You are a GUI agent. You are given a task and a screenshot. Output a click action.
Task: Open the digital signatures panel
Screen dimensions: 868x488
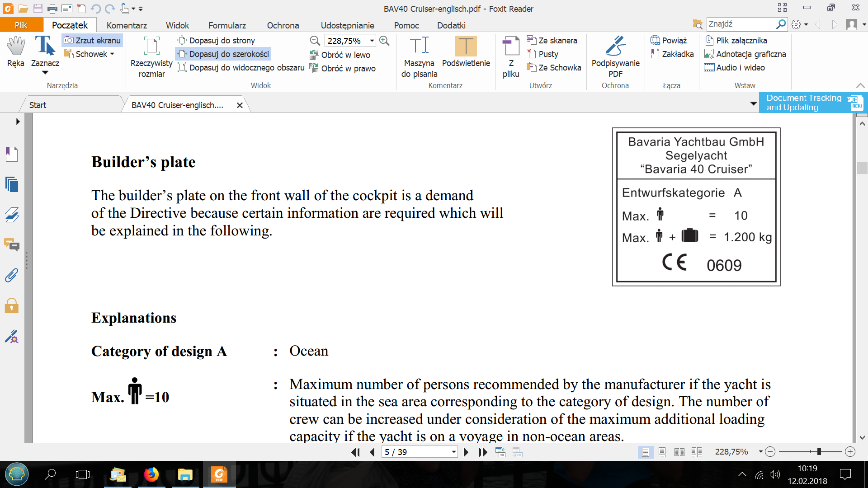click(12, 337)
